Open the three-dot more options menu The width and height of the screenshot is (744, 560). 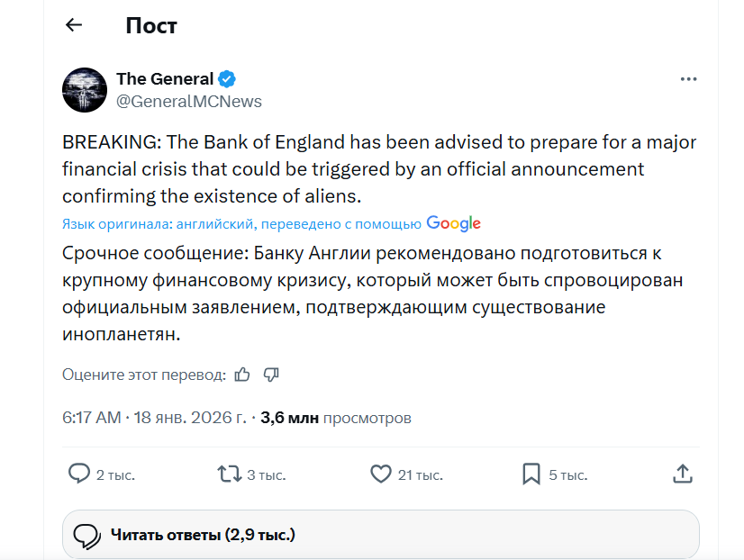coord(688,79)
